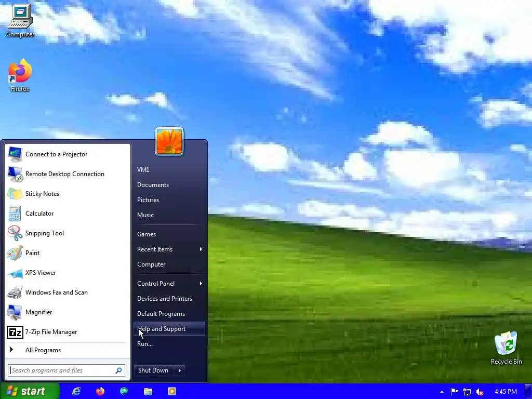Image resolution: width=532 pixels, height=399 pixels.
Task: Select the Recycle Bin desktop icon
Action: pos(506,348)
